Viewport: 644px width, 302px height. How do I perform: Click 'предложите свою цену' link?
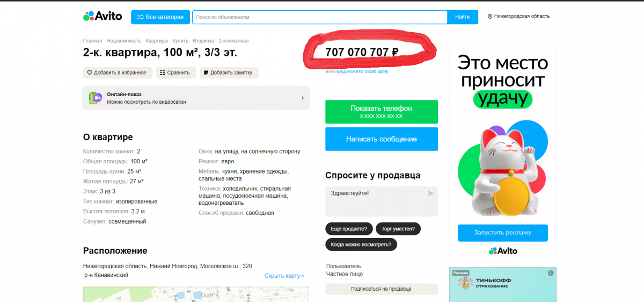pos(362,71)
